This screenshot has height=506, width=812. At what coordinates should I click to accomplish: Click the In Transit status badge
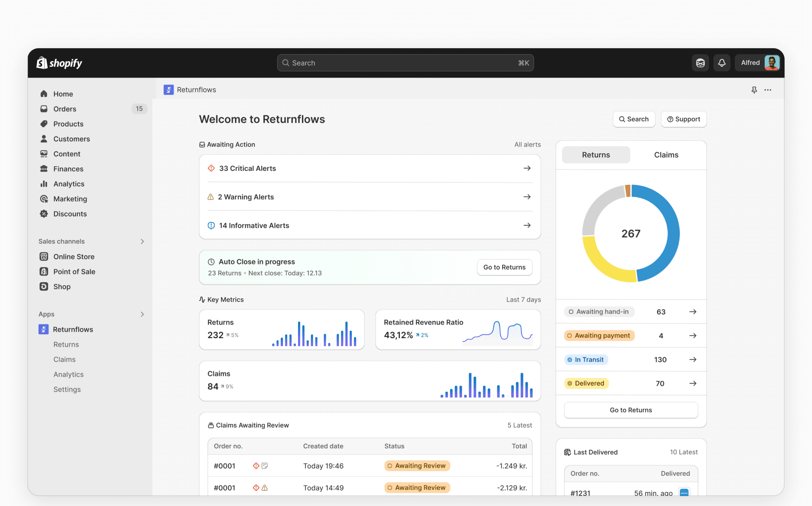pyautogui.click(x=586, y=359)
